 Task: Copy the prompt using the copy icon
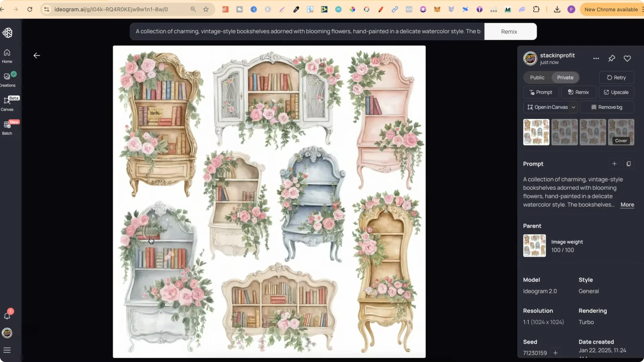pos(629,164)
